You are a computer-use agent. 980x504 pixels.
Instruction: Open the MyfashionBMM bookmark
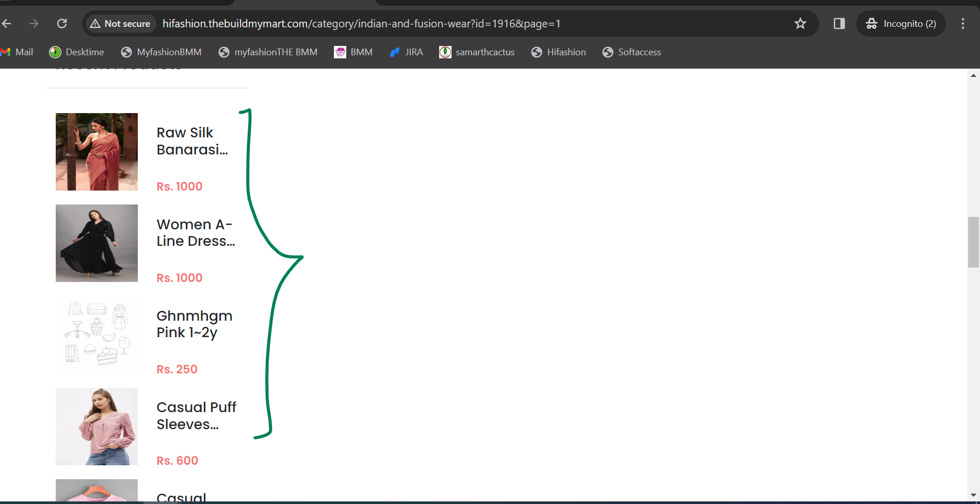coord(161,52)
